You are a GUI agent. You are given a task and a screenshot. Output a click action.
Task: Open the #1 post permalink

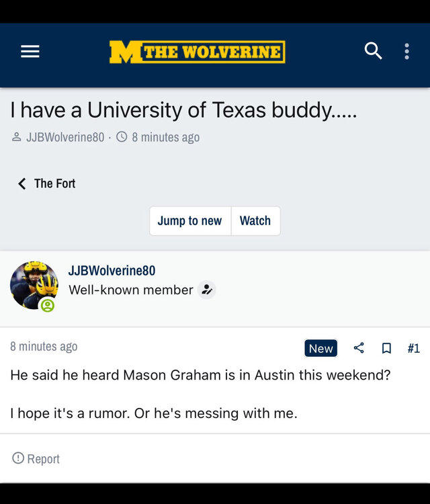413,348
